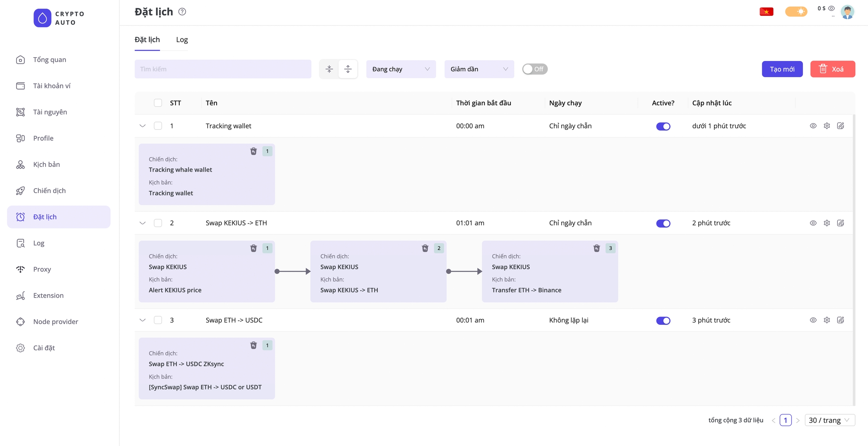Disable Active toggle for Swap ETH -> USDC
Image resolution: width=868 pixels, height=446 pixels.
(663, 320)
